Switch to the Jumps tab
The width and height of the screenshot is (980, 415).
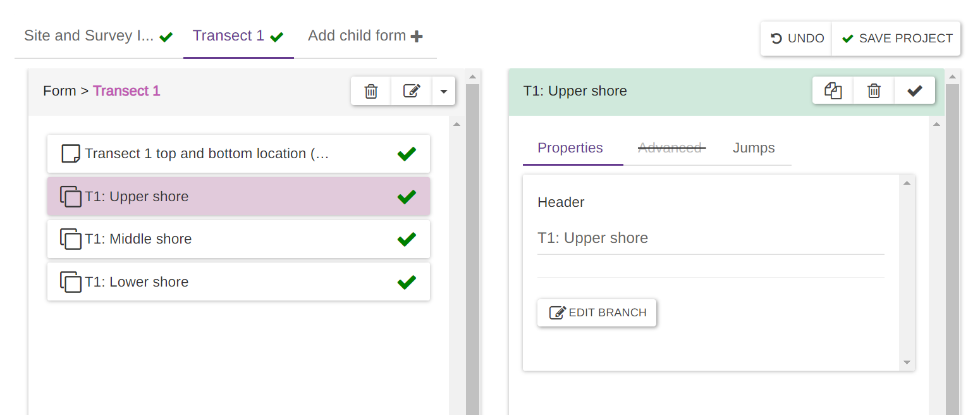coord(754,148)
